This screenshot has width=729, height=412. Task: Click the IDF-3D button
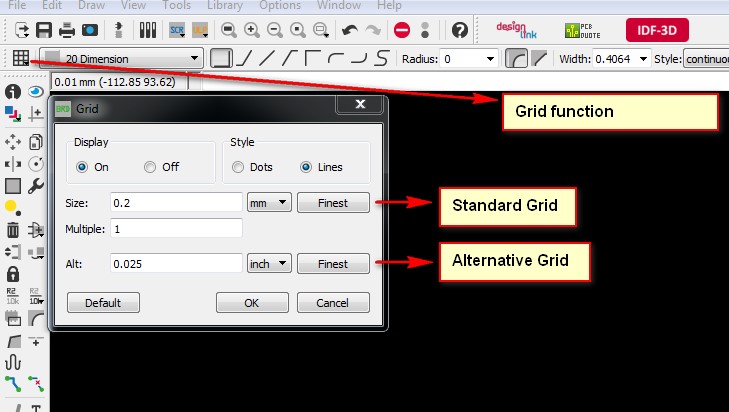click(656, 30)
